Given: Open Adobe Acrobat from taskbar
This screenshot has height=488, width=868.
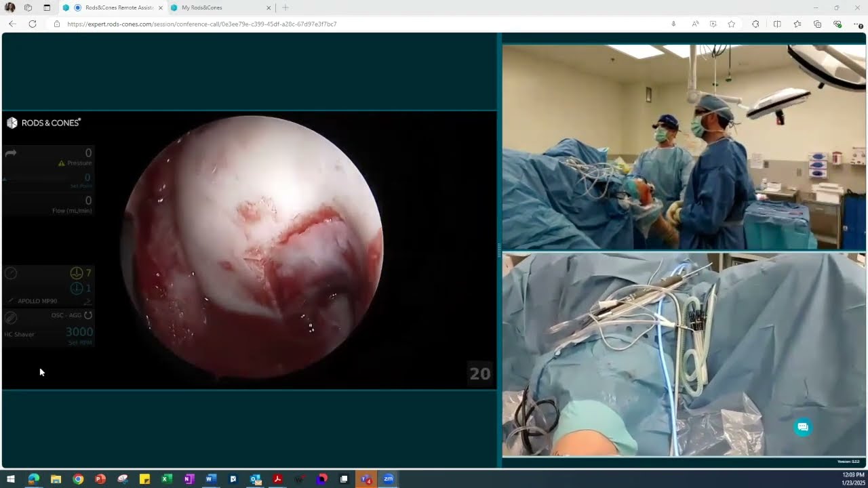Looking at the screenshot, I should click(x=277, y=479).
